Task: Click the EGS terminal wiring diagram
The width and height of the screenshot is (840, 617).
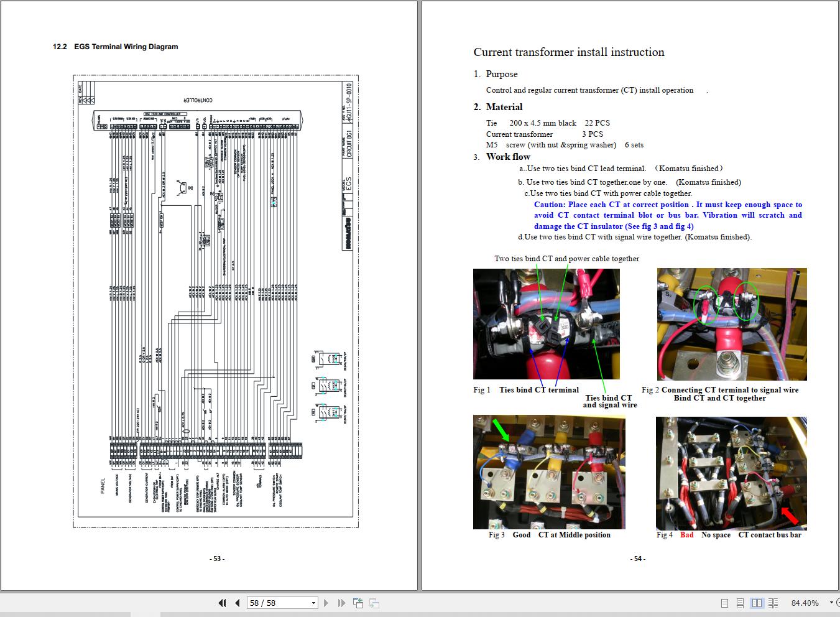Action: (216, 302)
